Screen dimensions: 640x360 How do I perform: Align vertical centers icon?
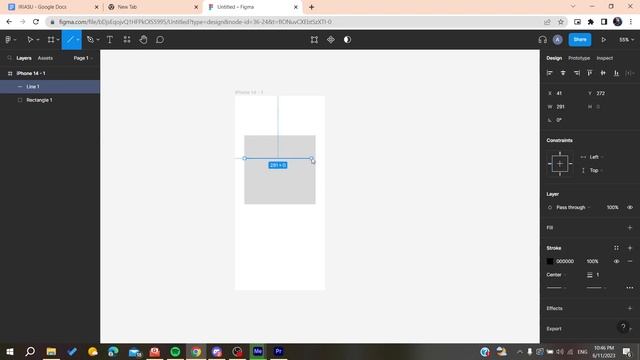tap(603, 73)
